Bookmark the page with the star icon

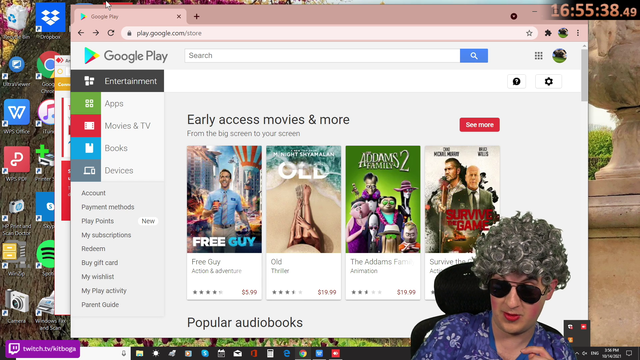[529, 33]
